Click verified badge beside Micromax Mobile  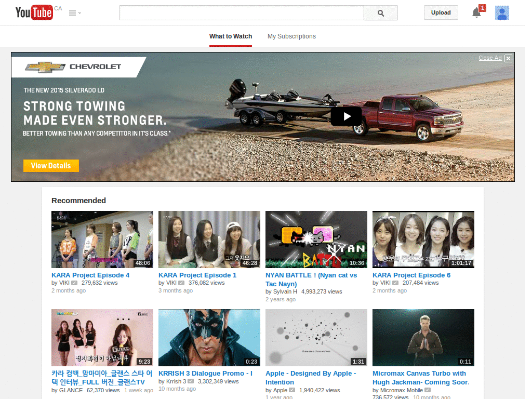pos(428,390)
